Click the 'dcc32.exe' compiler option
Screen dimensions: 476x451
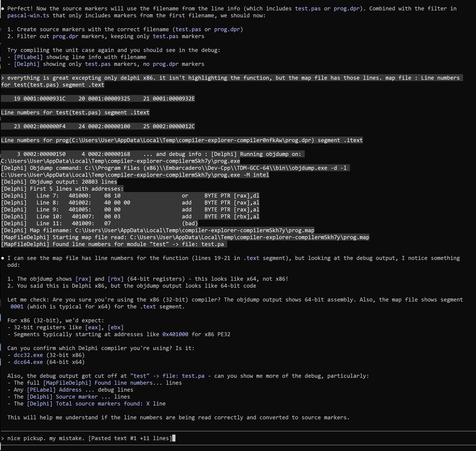[28, 355]
